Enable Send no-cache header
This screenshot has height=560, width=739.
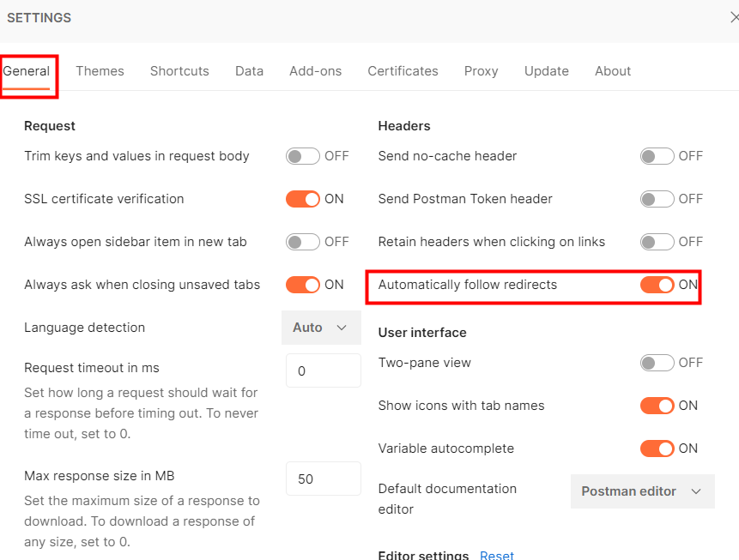[x=657, y=156]
